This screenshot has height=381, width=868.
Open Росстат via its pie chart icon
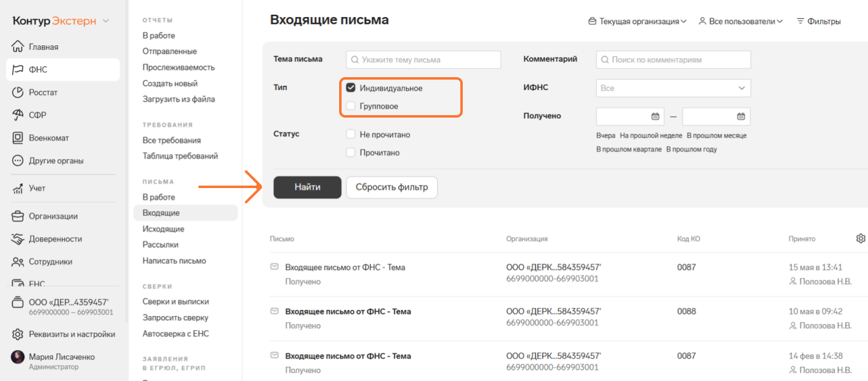click(x=18, y=92)
